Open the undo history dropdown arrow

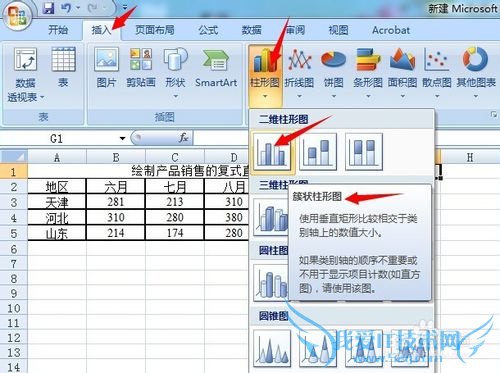78,8
